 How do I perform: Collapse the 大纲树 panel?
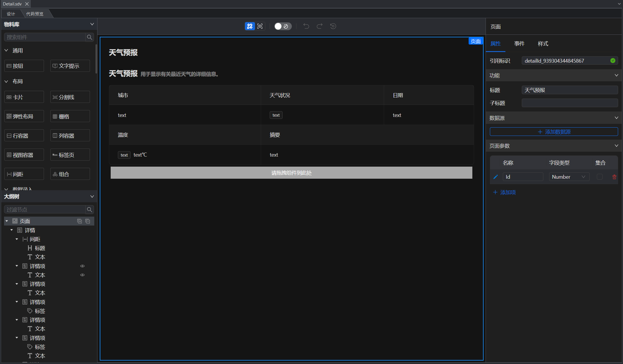coord(92,197)
